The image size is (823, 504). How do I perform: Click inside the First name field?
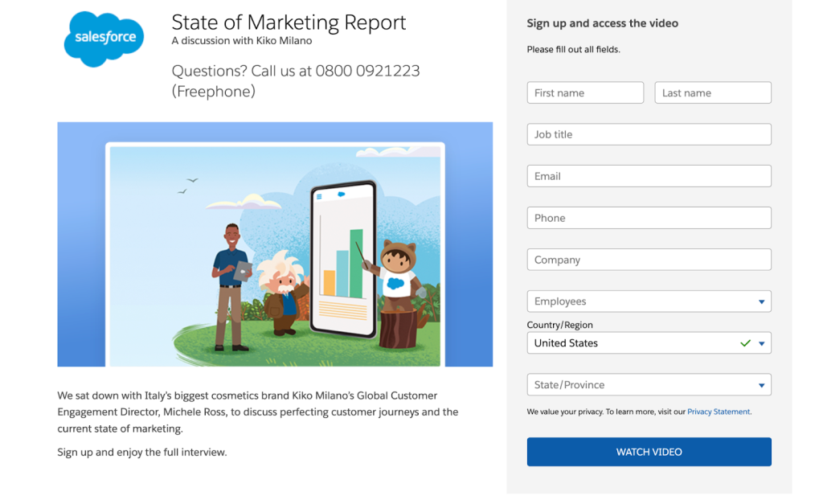[x=585, y=92]
